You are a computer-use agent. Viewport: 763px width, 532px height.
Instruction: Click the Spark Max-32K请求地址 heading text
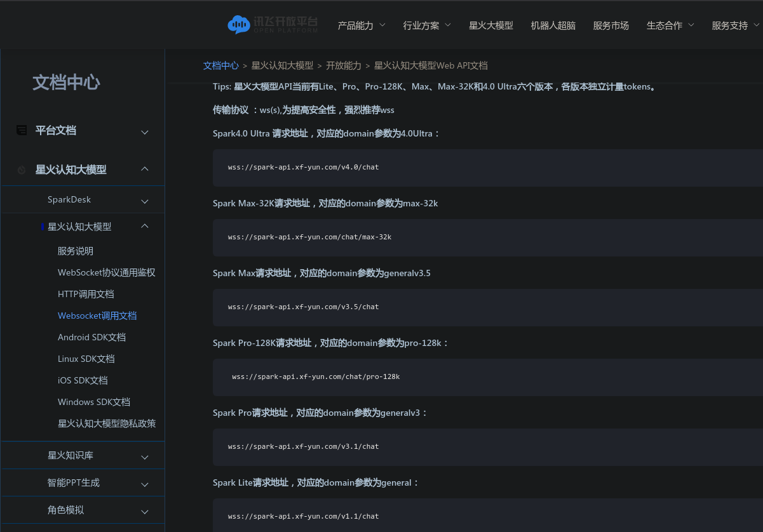tap(325, 203)
